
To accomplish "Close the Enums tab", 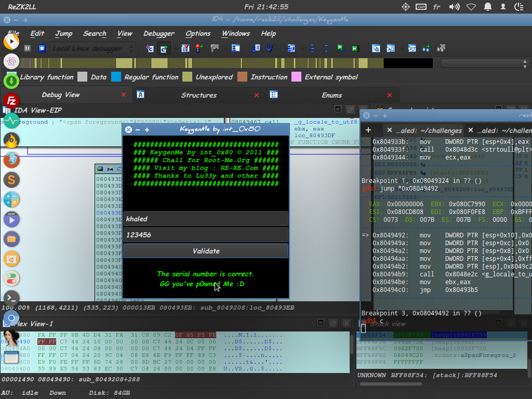I will (390, 96).
